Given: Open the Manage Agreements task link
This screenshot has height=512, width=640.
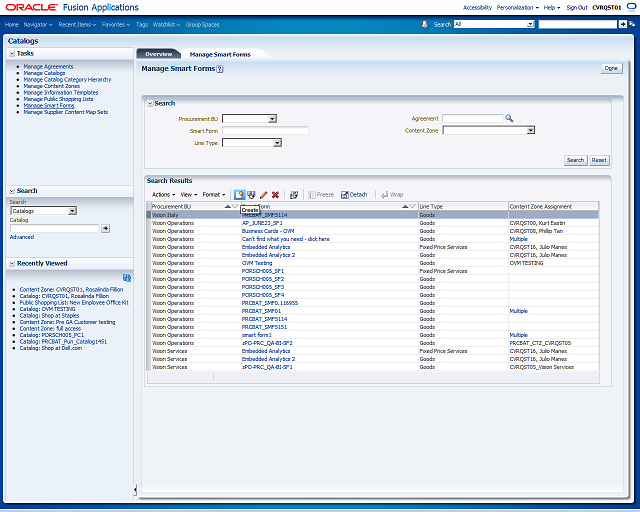Looking at the screenshot, I should [48, 67].
